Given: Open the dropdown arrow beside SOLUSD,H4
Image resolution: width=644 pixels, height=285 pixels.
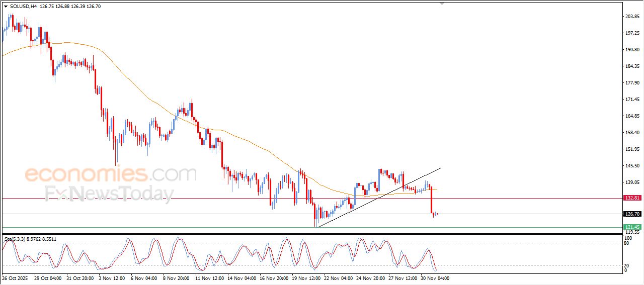Looking at the screenshot, I should pyautogui.click(x=6, y=7).
